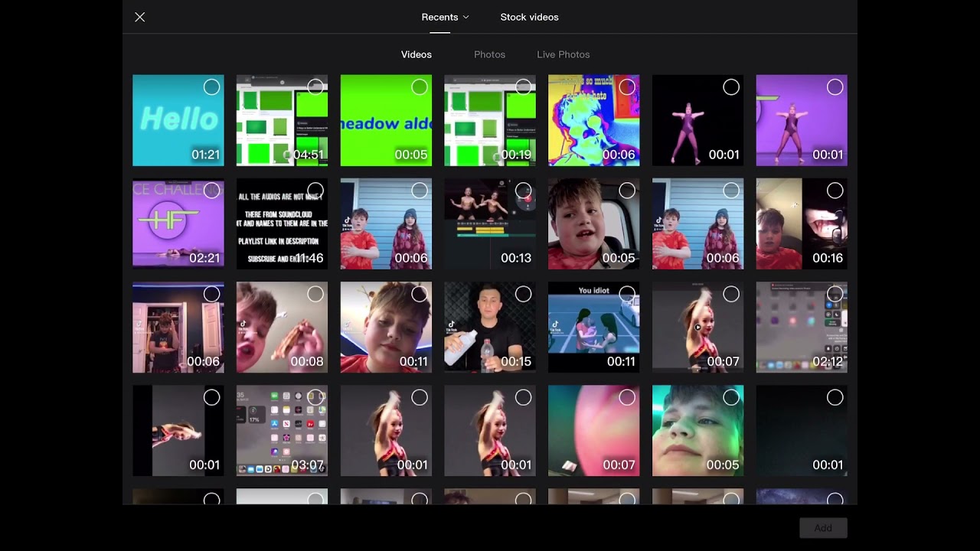Open the bedroom doorway video 00:06
This screenshot has height=551, width=980.
[178, 327]
